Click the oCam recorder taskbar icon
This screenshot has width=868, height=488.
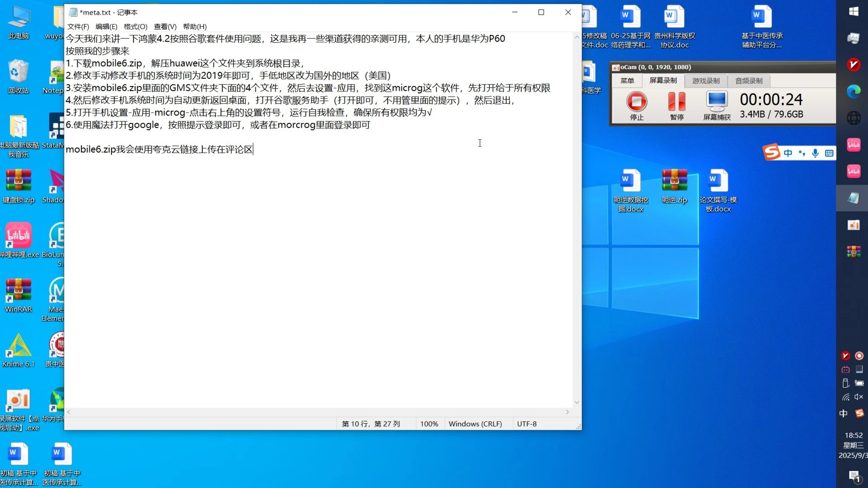click(x=853, y=225)
